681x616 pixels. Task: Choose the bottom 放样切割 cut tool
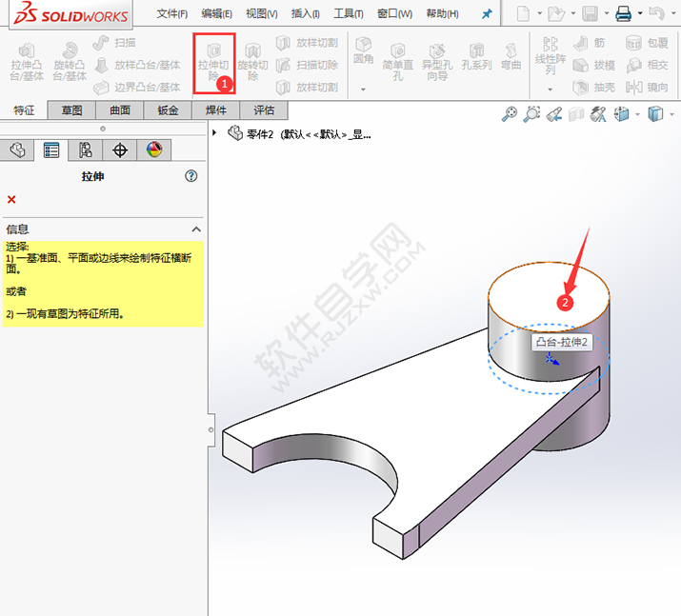click(x=307, y=88)
